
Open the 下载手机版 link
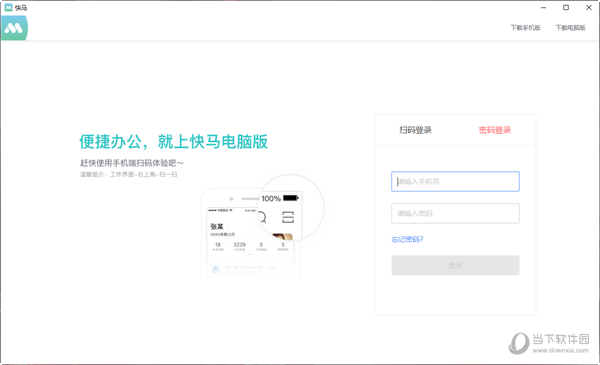click(x=525, y=28)
